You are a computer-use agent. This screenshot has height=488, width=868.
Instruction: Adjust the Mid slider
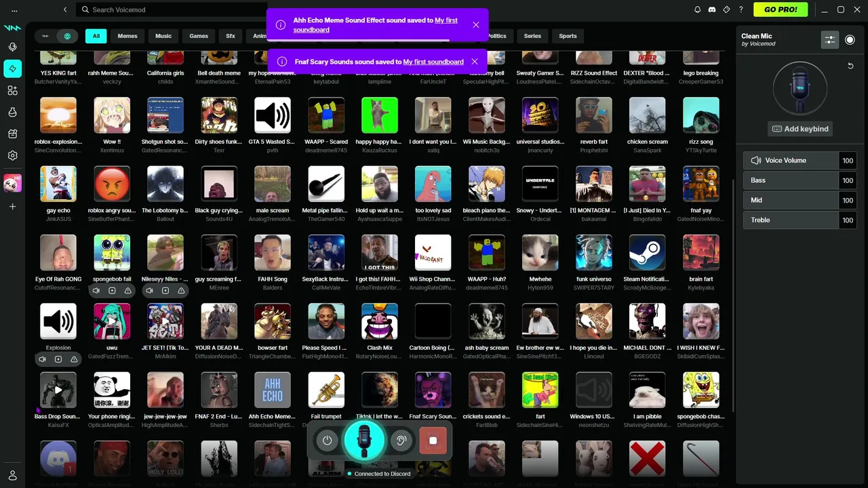coord(800,200)
